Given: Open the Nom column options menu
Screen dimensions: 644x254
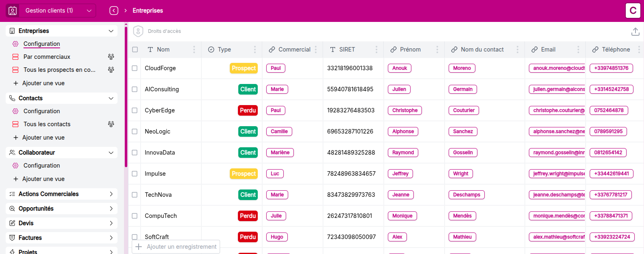Looking at the screenshot, I should 194,50.
